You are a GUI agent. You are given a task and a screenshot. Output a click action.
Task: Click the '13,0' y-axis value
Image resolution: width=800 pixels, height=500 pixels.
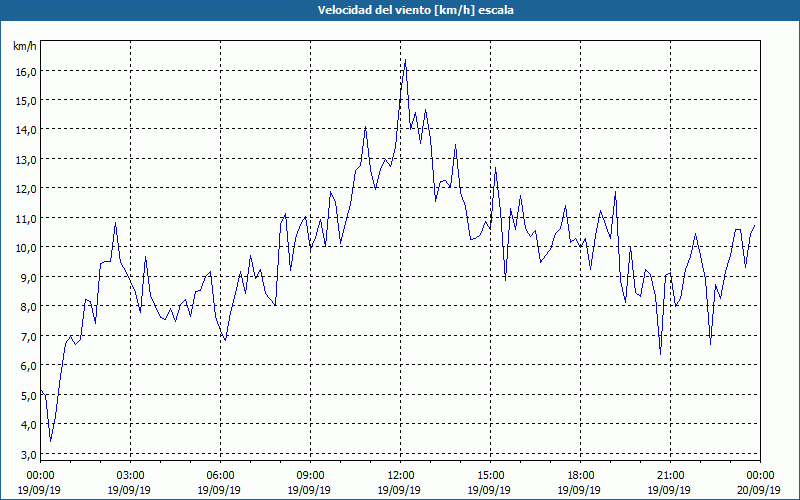click(26, 160)
